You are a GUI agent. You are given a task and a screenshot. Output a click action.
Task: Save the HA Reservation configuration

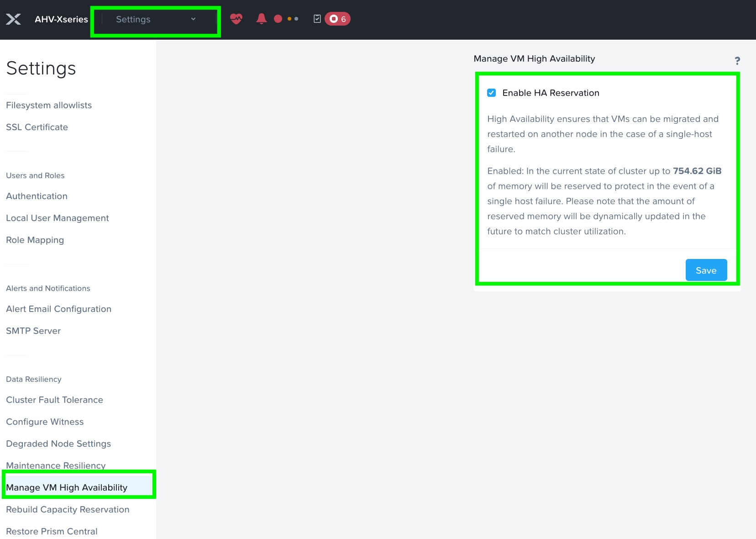point(706,270)
